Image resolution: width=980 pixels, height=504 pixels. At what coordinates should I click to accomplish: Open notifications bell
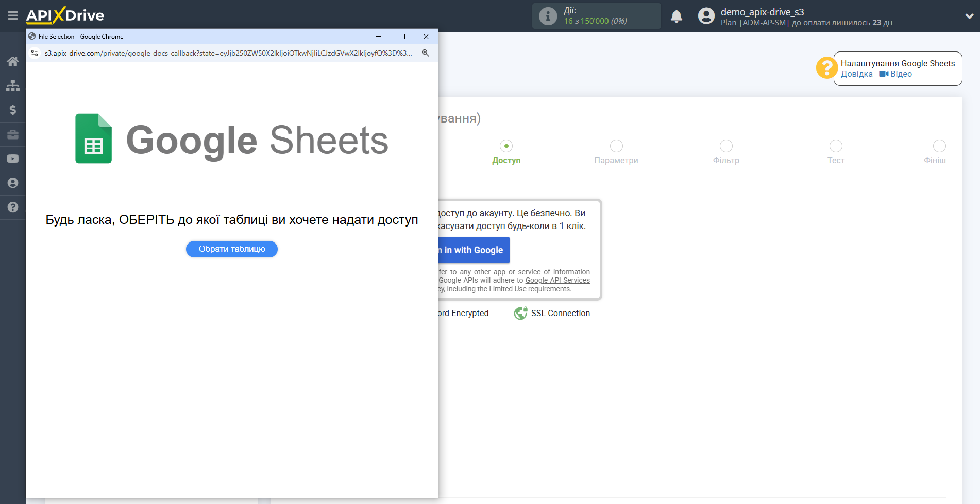(x=677, y=16)
